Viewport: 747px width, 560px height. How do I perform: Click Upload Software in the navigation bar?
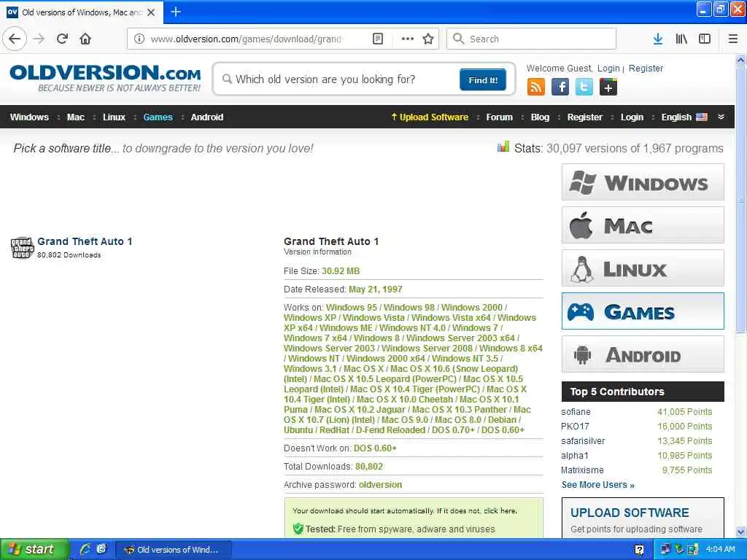coord(429,117)
